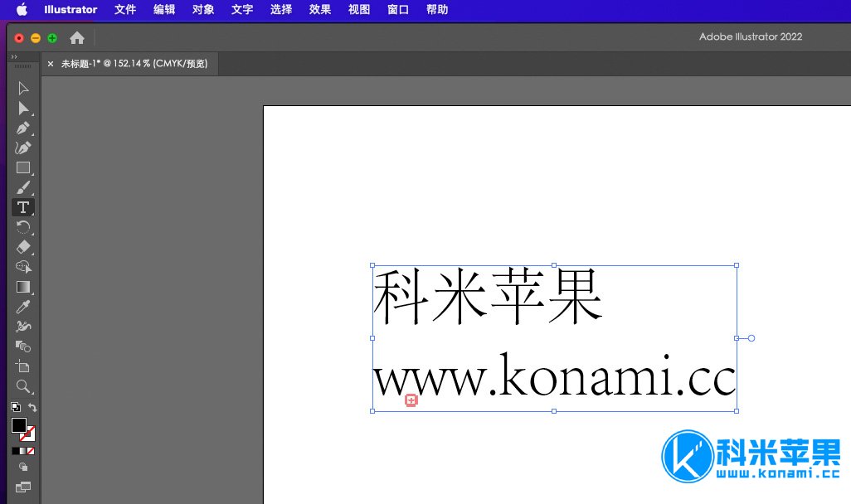Select the Curvature tool
This screenshot has height=504, width=851.
click(x=22, y=148)
